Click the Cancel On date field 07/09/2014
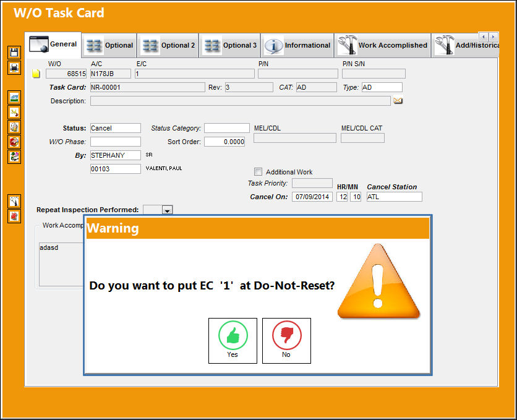The image size is (517, 420). (x=312, y=197)
